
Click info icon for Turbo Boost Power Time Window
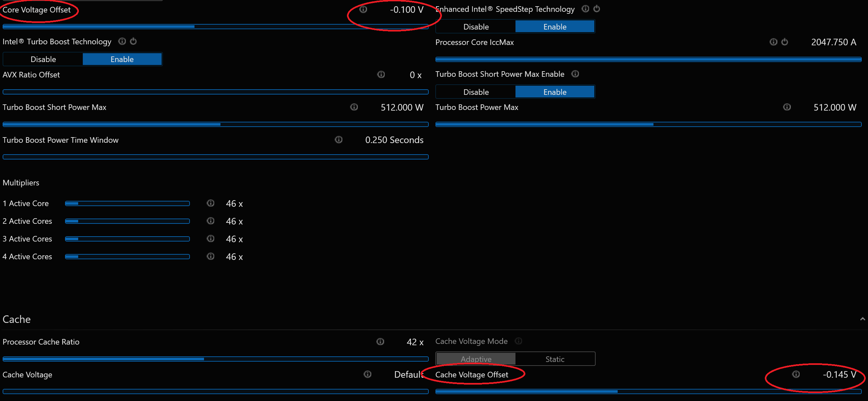click(339, 139)
